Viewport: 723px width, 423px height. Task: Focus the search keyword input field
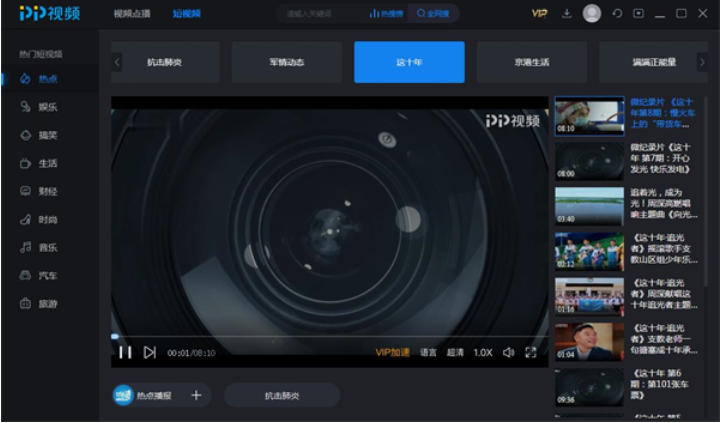click(324, 13)
